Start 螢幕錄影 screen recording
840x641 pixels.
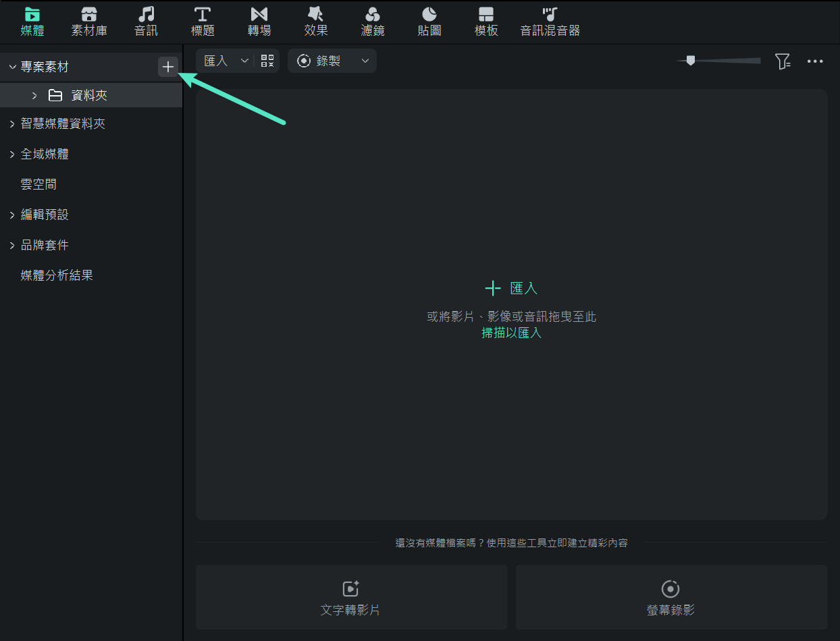(x=671, y=597)
